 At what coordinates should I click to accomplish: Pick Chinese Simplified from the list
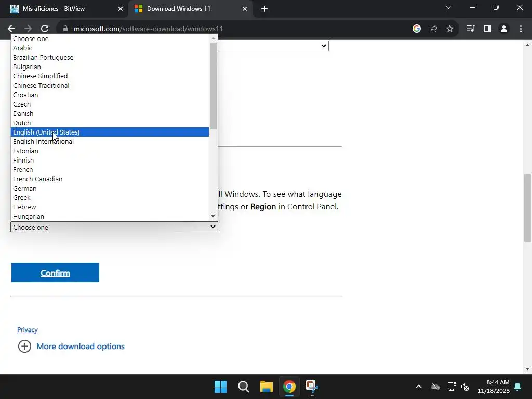[x=110, y=76]
